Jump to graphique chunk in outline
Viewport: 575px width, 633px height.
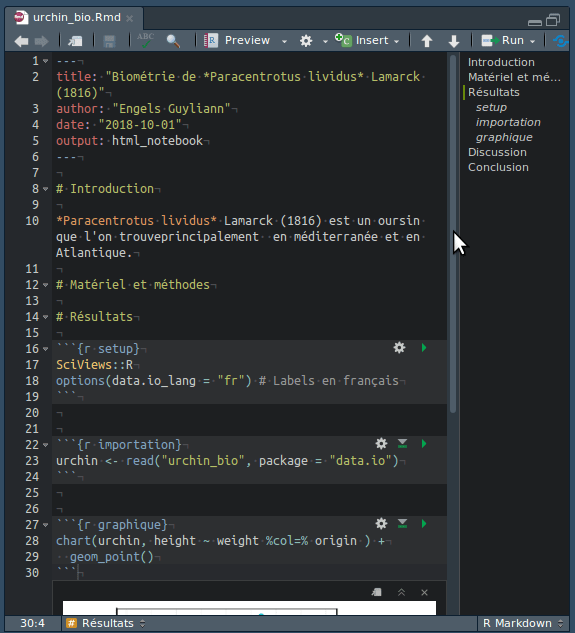(504, 137)
